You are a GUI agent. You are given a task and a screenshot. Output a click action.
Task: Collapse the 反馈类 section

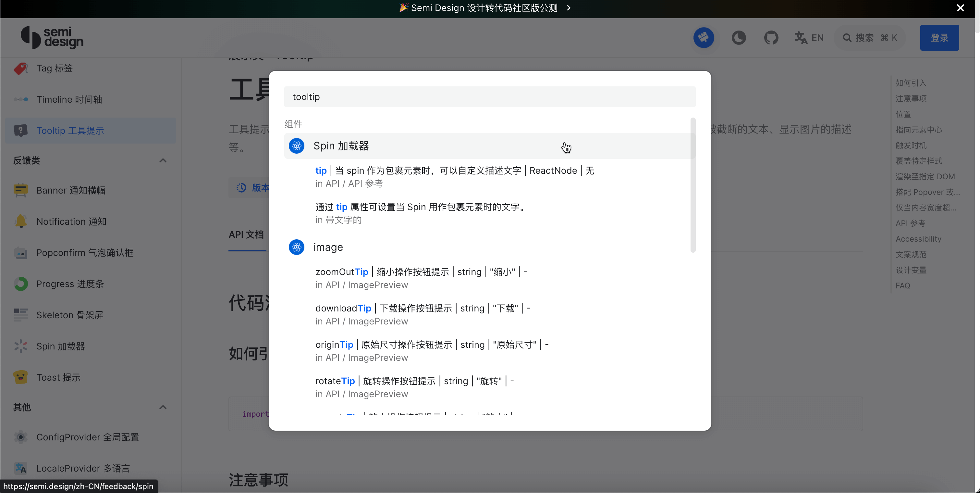click(x=163, y=160)
